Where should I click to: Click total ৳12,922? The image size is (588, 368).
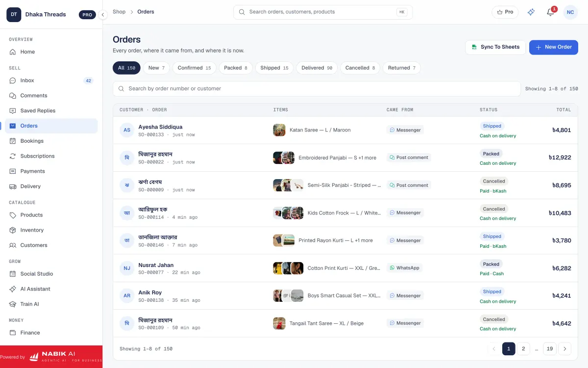coord(560,158)
